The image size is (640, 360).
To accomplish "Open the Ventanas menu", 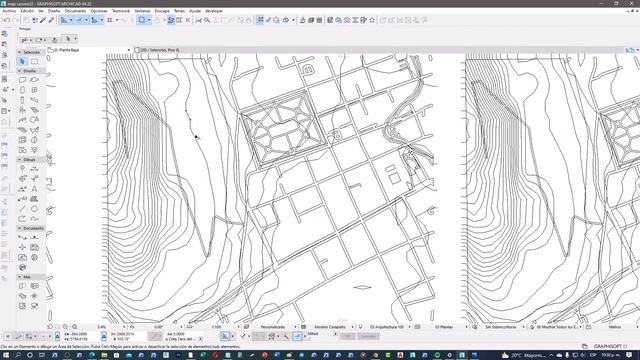I will pos(142,11).
